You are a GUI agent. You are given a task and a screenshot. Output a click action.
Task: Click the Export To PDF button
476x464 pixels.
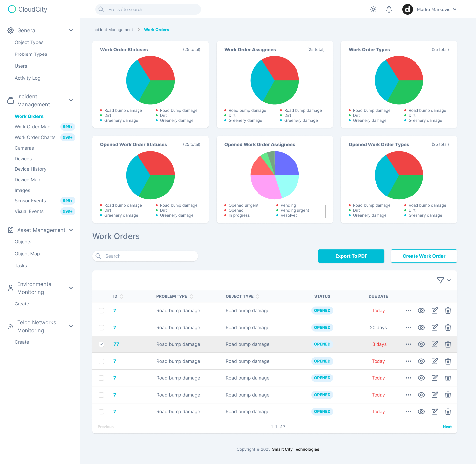click(351, 256)
